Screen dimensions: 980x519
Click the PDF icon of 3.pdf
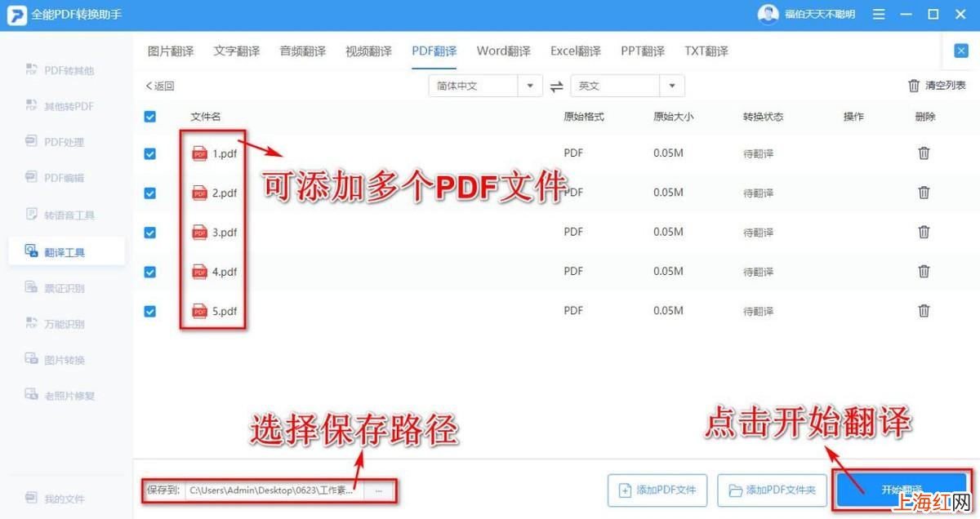(199, 233)
